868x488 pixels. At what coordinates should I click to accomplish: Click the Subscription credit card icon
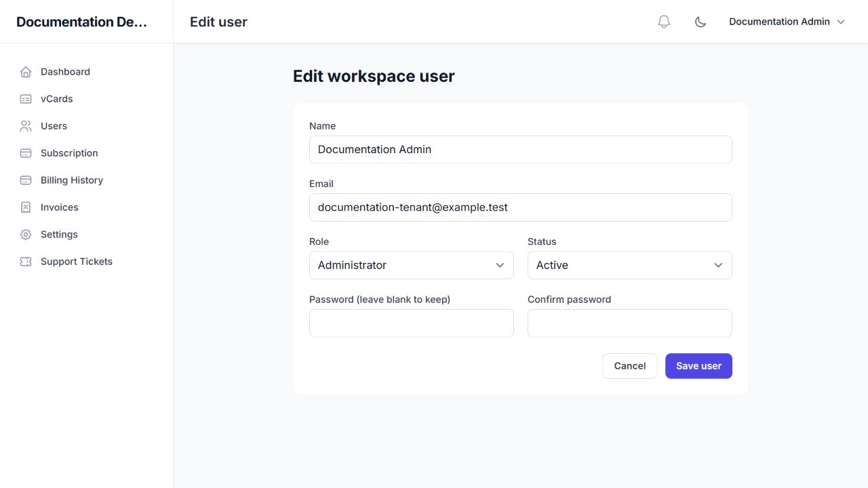tap(26, 153)
